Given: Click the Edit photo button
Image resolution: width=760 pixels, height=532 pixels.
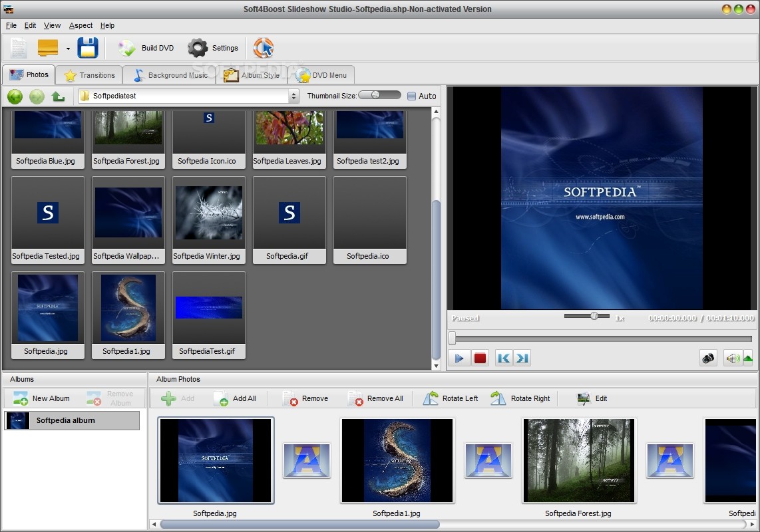Looking at the screenshot, I should 592,398.
